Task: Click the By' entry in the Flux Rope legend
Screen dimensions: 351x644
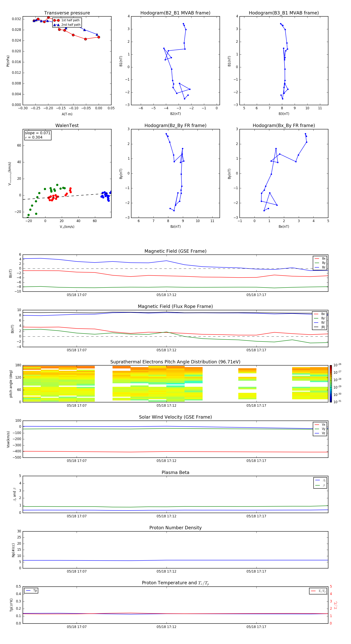Action: 320,318
